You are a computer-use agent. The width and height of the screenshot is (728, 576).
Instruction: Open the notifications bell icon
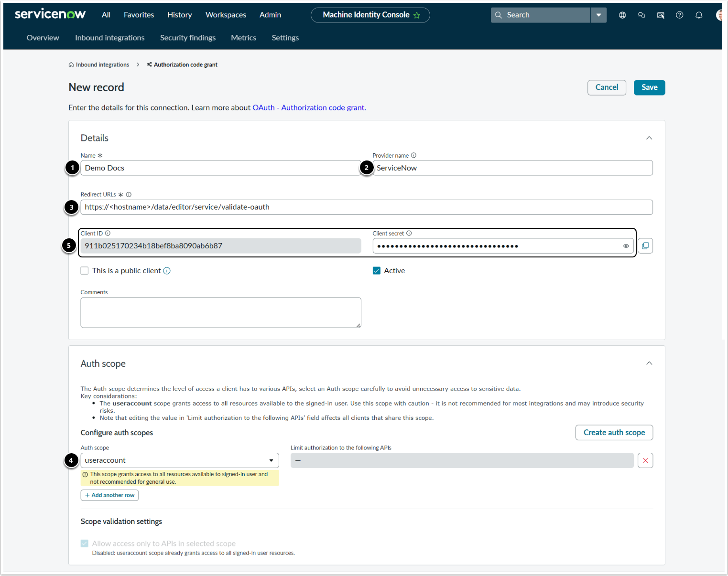[698, 15]
